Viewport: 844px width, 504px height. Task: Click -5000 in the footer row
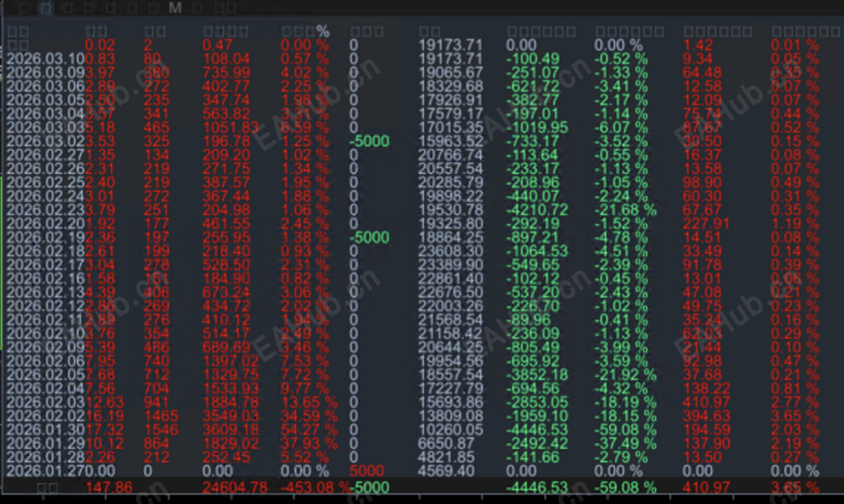coord(370,487)
